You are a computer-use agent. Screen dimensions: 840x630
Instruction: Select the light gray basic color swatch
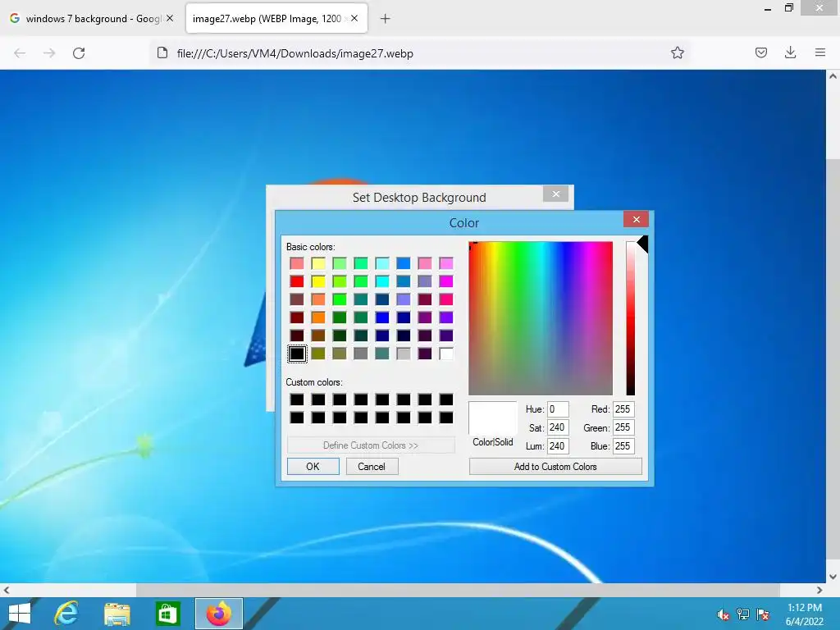pos(404,354)
